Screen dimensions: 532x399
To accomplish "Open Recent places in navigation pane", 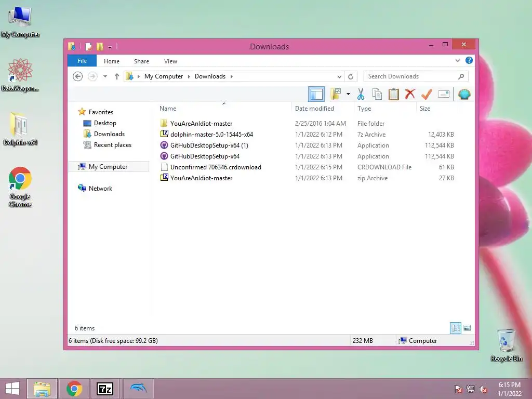I will coord(112,145).
